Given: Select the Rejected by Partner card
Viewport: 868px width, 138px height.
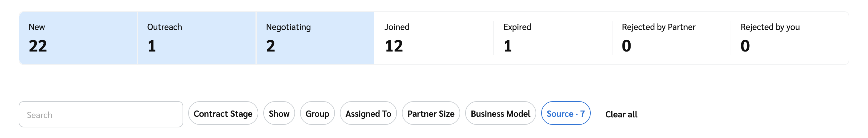Looking at the screenshot, I should coord(671,38).
